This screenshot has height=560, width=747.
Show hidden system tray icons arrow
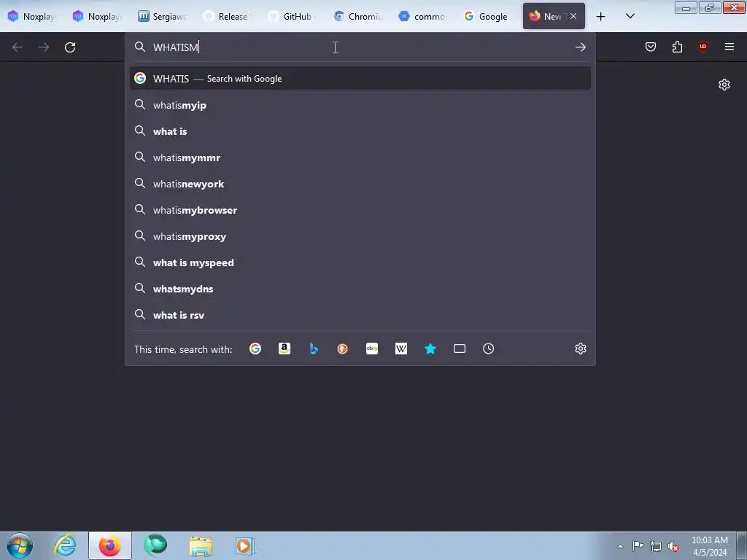coord(620,546)
